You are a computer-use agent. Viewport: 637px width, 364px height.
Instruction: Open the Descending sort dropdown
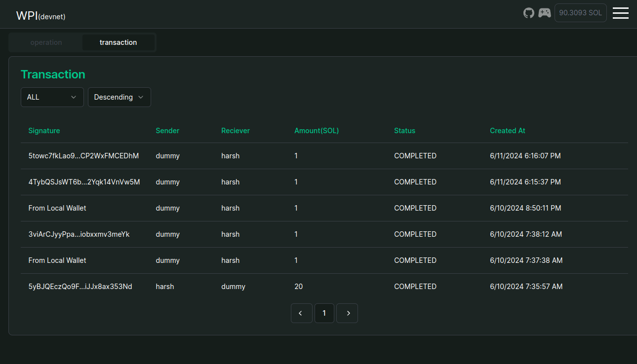[119, 97]
